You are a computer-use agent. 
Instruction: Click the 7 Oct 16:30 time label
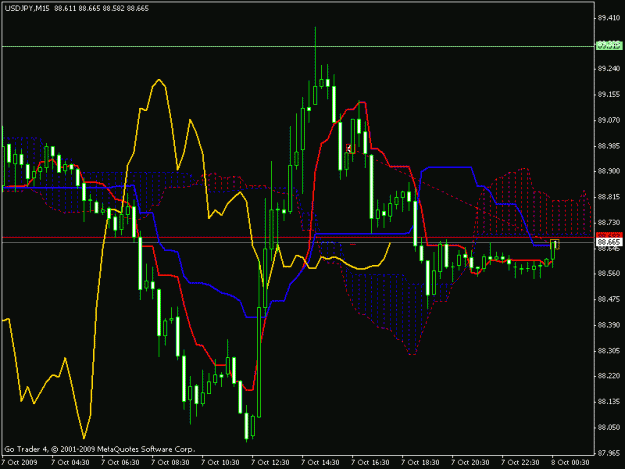click(x=370, y=463)
